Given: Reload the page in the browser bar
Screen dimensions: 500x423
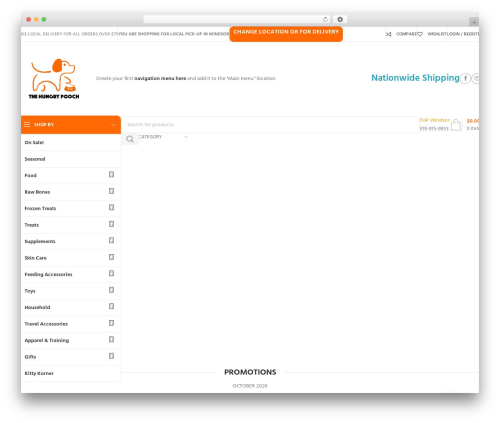Looking at the screenshot, I should pyautogui.click(x=325, y=19).
